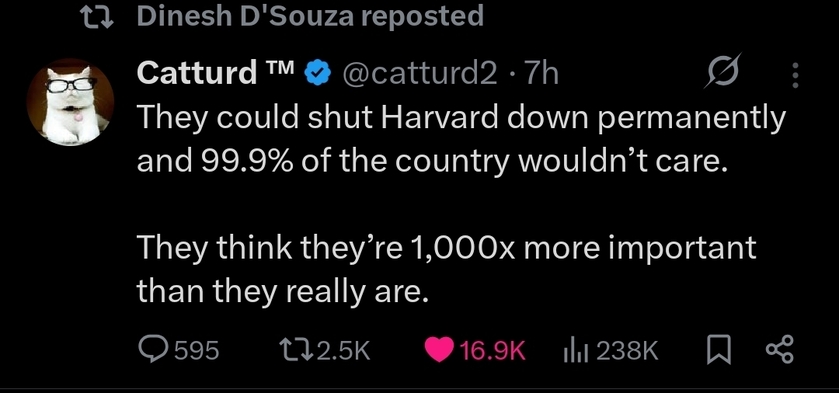Image resolution: width=839 pixels, height=393 pixels.
Task: Visit the @catturd2 handle link
Action: click(419, 74)
